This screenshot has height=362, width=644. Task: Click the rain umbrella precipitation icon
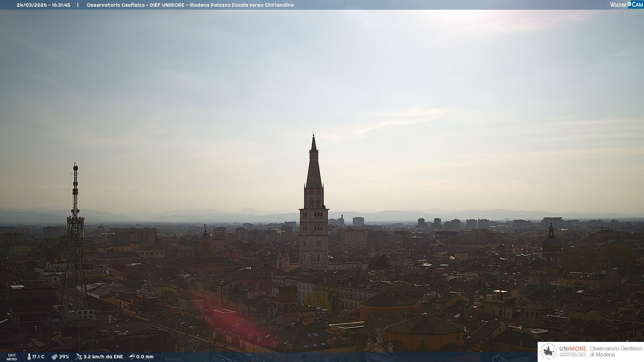pyautogui.click(x=132, y=357)
